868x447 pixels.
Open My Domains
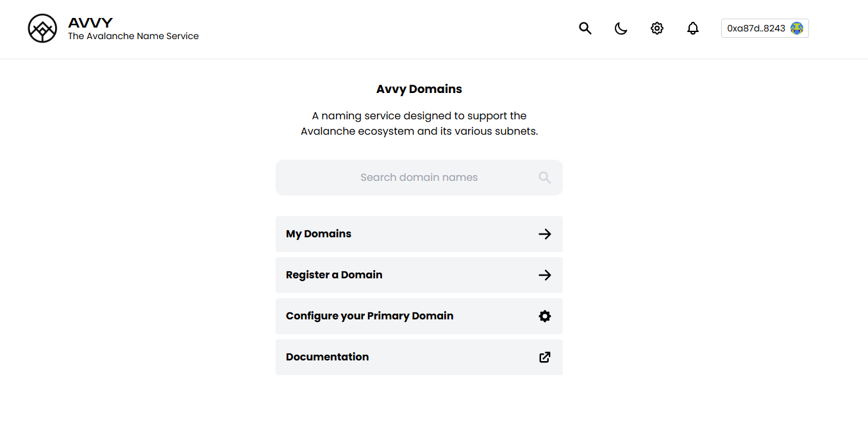[x=319, y=234]
